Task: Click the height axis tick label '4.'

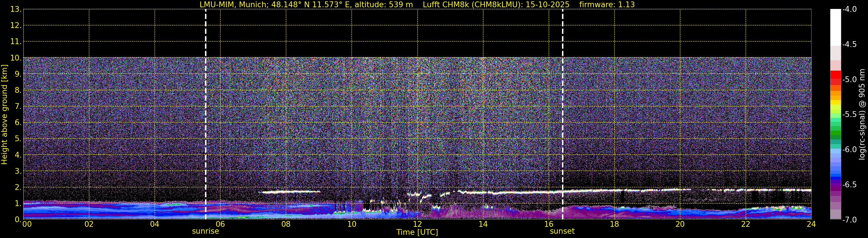Action: click(x=18, y=155)
